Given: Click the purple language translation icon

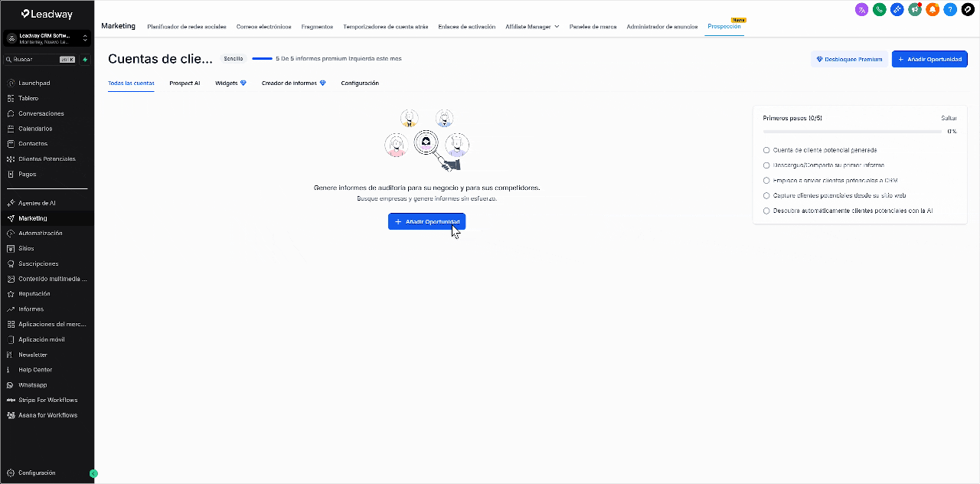Looking at the screenshot, I should coord(862,10).
